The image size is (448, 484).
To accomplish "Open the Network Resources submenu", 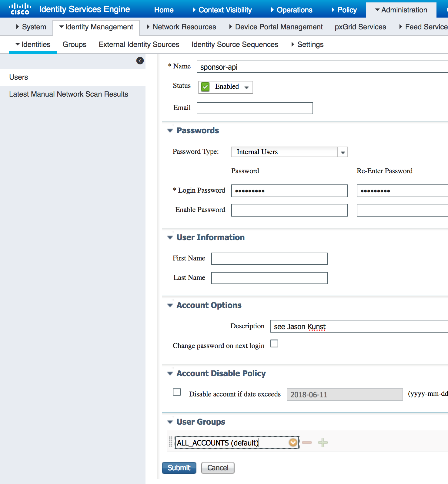I will (181, 27).
